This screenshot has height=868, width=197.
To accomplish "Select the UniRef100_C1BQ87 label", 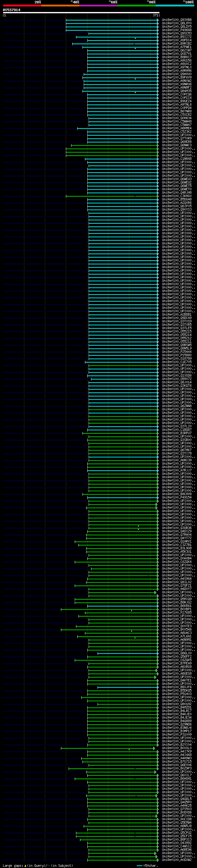I will click(176, 430).
